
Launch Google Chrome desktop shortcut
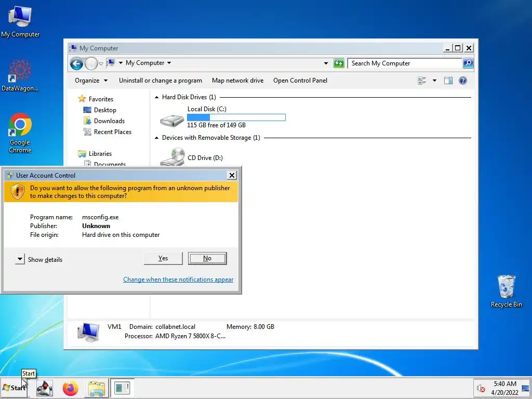20,132
